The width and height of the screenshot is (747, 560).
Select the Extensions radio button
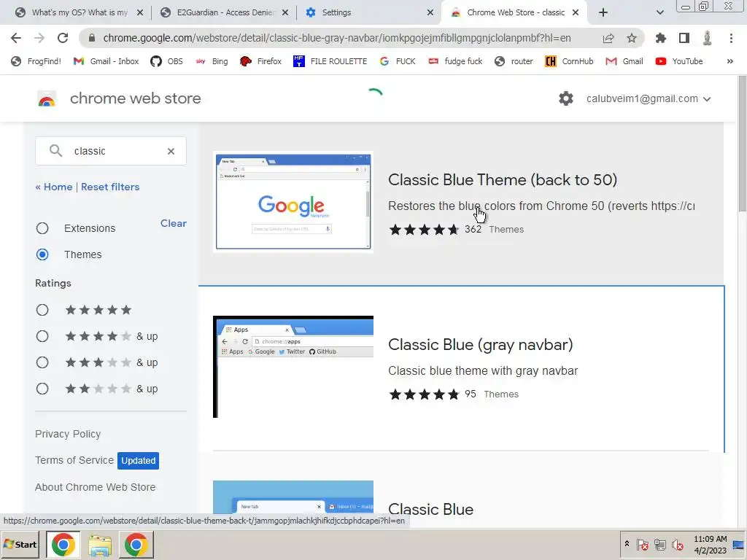pyautogui.click(x=42, y=228)
